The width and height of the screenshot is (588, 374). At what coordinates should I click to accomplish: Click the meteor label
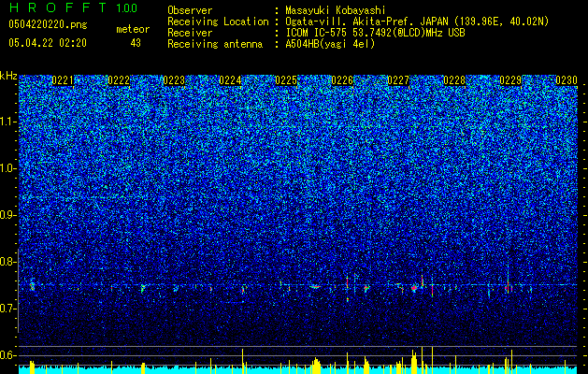pos(133,29)
